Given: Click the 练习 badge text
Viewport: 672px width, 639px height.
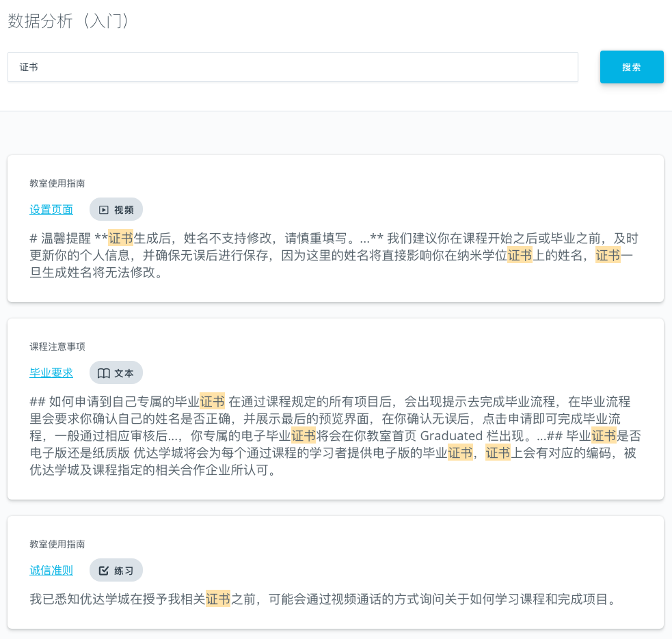Looking at the screenshot, I should (124, 571).
